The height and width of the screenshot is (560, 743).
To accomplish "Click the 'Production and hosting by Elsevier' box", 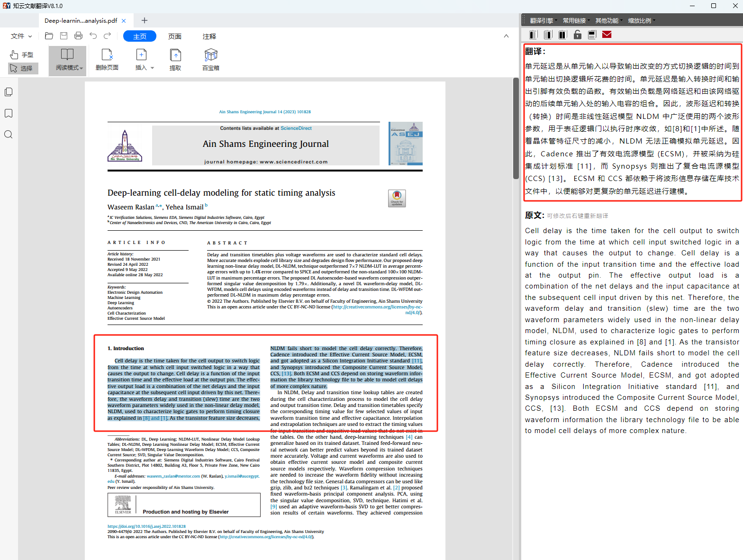I will (184, 505).
